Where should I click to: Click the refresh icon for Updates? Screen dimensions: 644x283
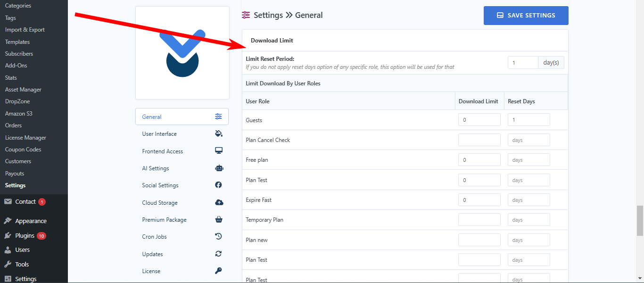point(218,254)
